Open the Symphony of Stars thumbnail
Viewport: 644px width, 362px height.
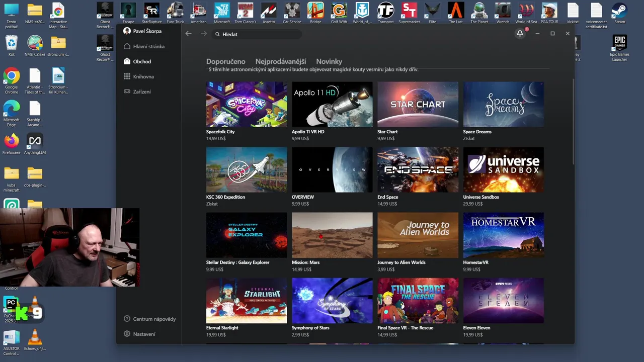[x=332, y=300]
